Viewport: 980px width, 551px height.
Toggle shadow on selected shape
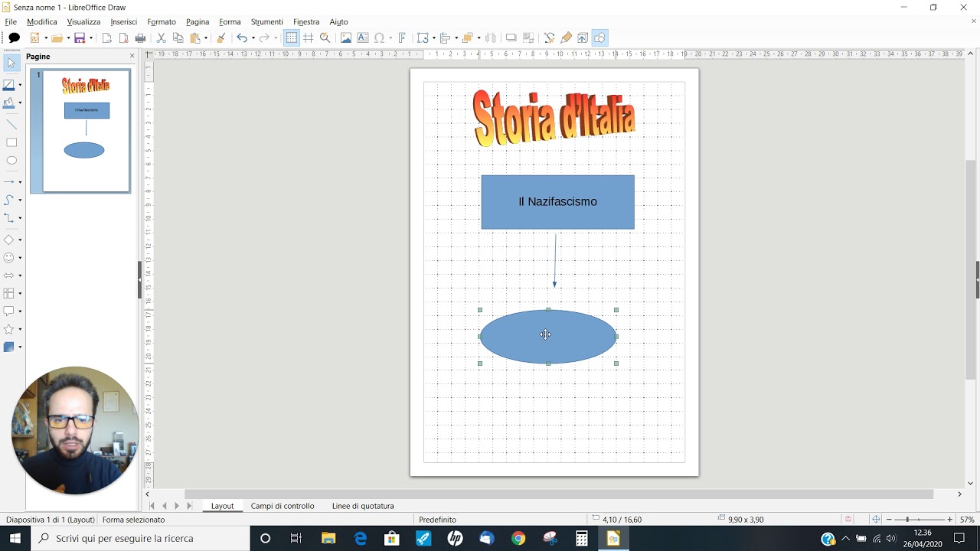[x=511, y=37]
